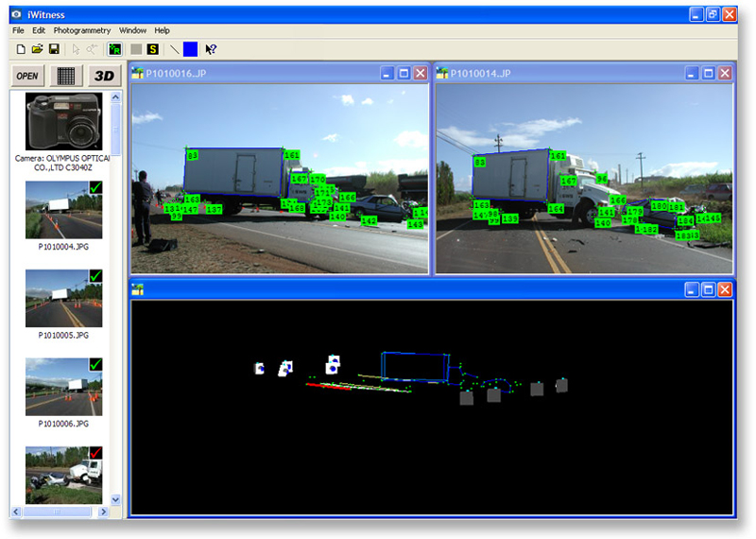
Task: Toggle green checkmark on P1010006.JPG thumbnail
Action: click(x=96, y=364)
